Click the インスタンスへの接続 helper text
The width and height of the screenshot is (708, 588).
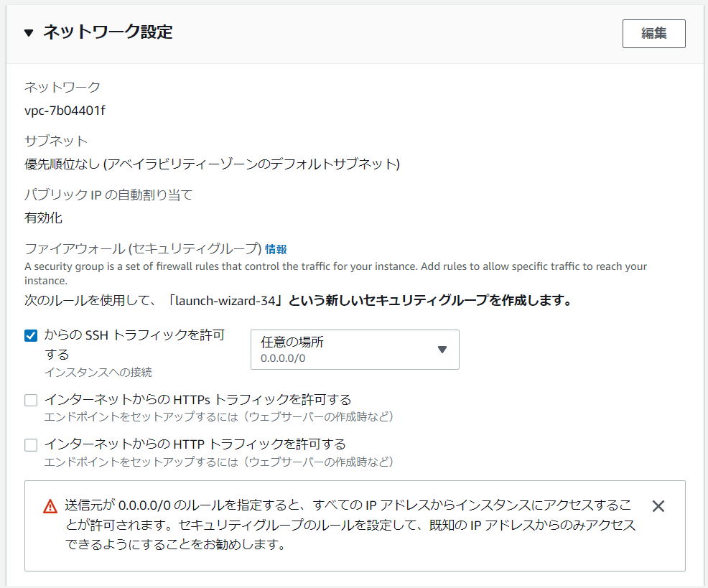pos(98,372)
